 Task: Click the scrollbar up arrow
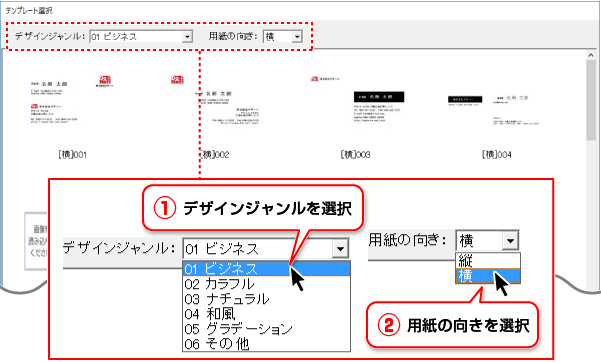pyautogui.click(x=591, y=55)
